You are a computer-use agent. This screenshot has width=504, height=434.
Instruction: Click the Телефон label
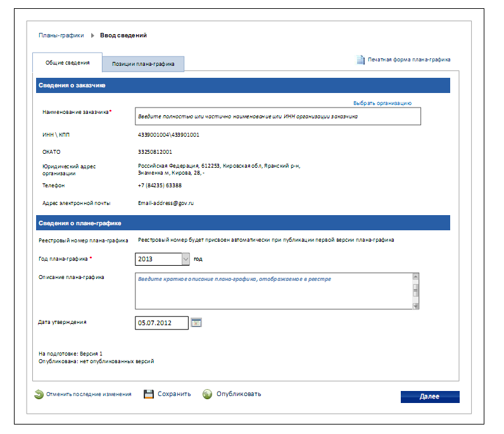coord(53,185)
